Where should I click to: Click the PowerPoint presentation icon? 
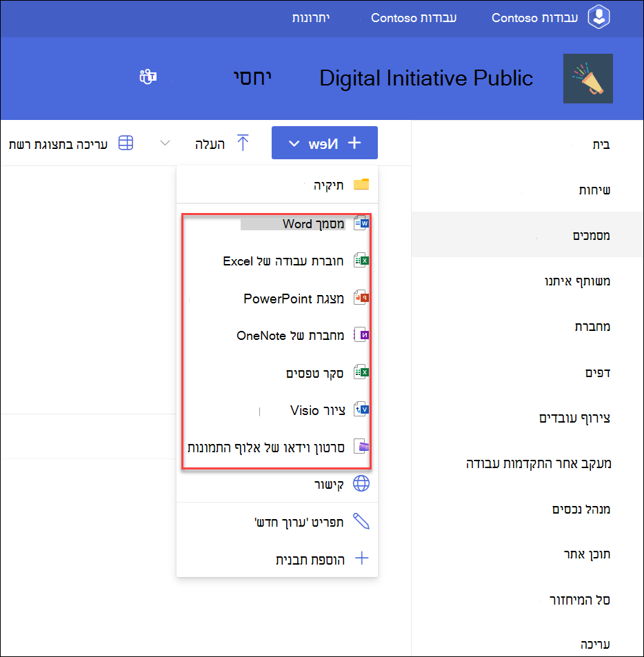[x=361, y=298]
